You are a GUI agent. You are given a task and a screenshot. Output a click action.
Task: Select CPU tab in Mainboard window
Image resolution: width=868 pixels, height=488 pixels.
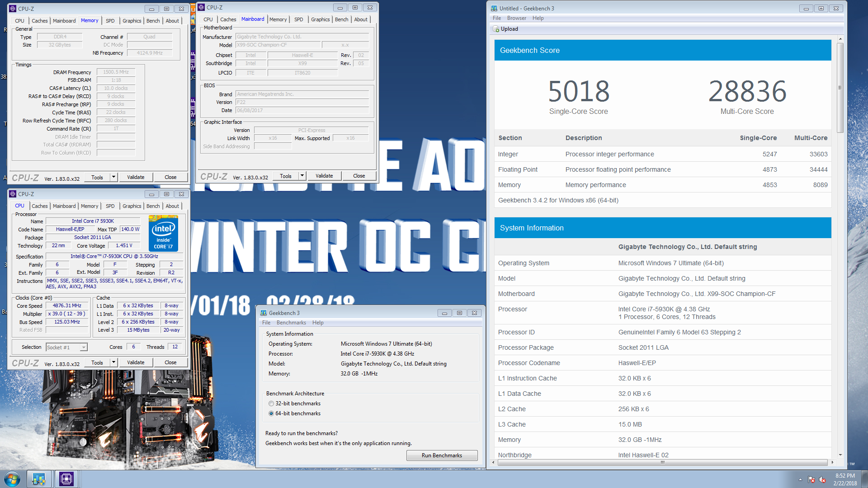point(208,19)
